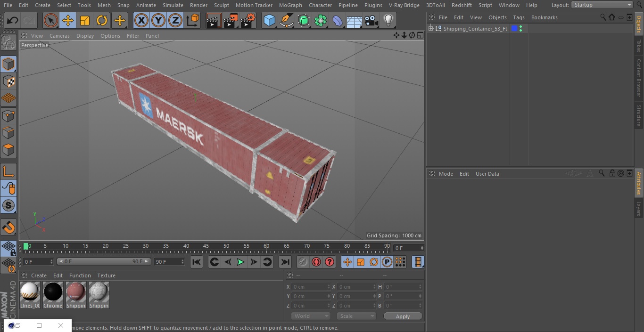The width and height of the screenshot is (644, 332).
Task: Record active objects keyframe
Action: 303,262
